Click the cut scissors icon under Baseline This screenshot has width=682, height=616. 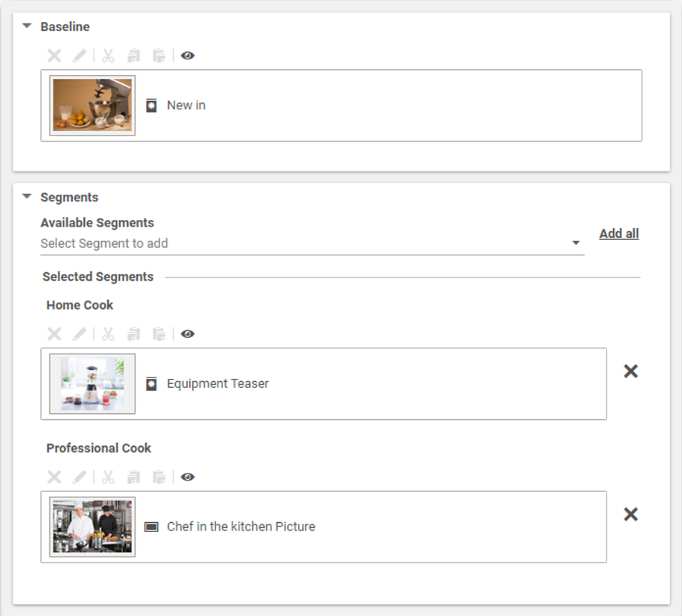coord(108,55)
